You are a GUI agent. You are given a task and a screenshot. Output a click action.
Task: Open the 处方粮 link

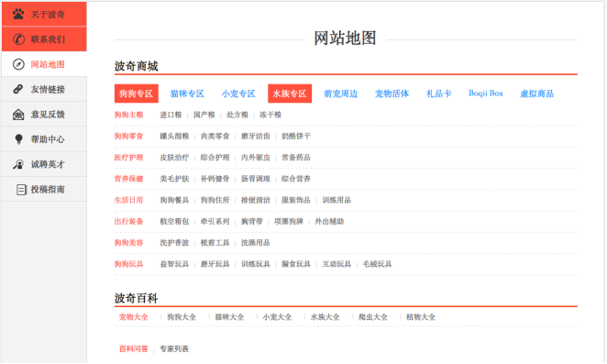(x=237, y=115)
